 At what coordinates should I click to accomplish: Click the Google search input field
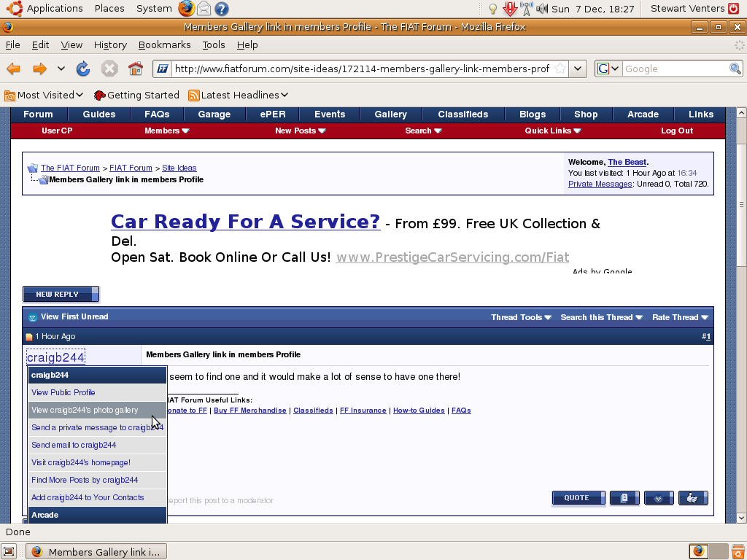pyautogui.click(x=675, y=69)
